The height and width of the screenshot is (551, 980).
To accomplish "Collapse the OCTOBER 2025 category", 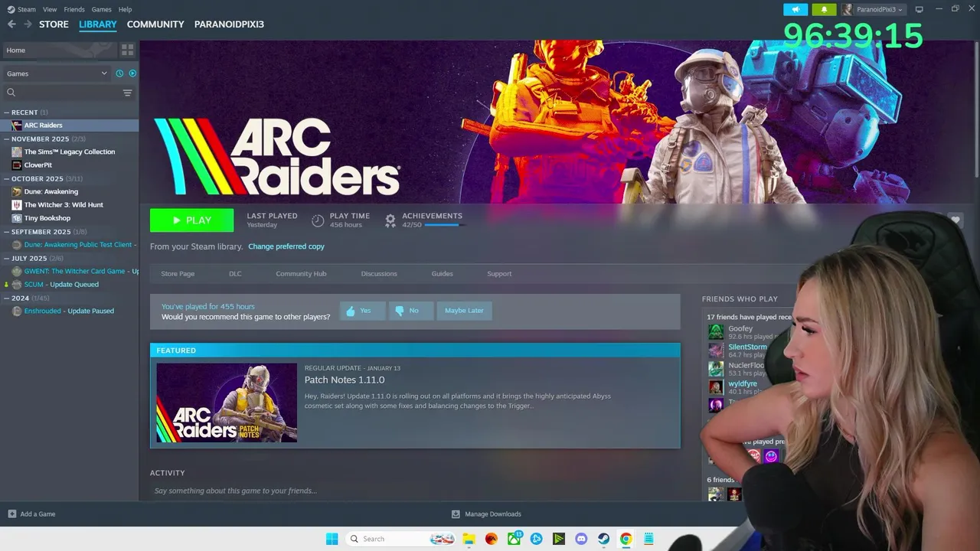I will [x=7, y=178].
